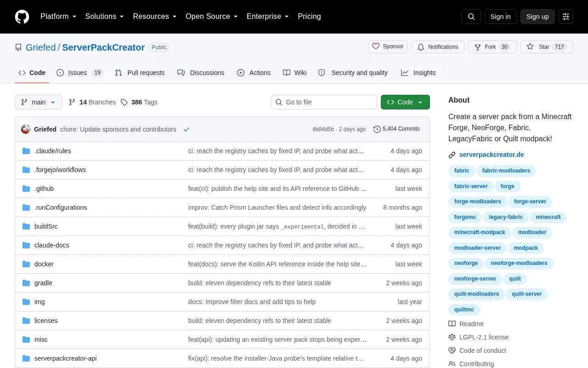This screenshot has height=368, width=588.
Task: Open the LGPL-2.1 license link
Action: click(479, 337)
